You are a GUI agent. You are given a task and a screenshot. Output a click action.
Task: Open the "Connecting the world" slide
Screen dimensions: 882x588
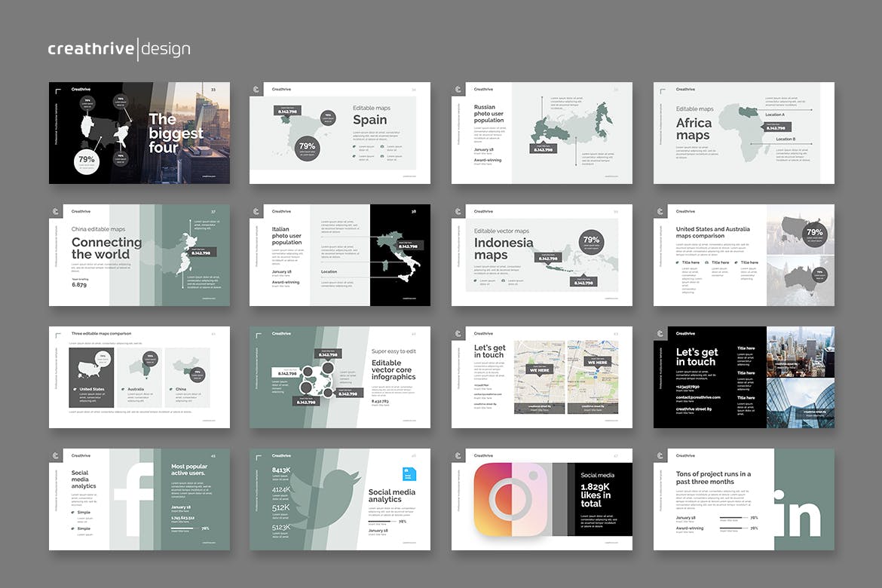click(139, 255)
